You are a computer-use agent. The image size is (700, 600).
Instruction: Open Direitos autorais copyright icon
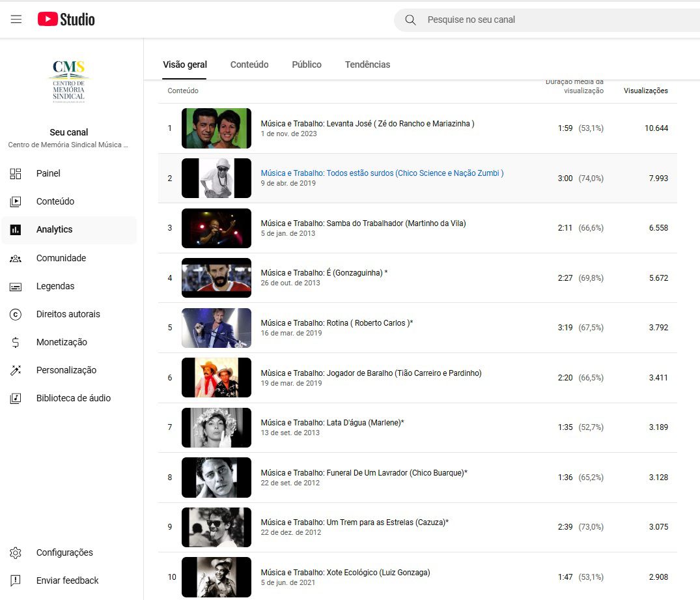pos(16,315)
